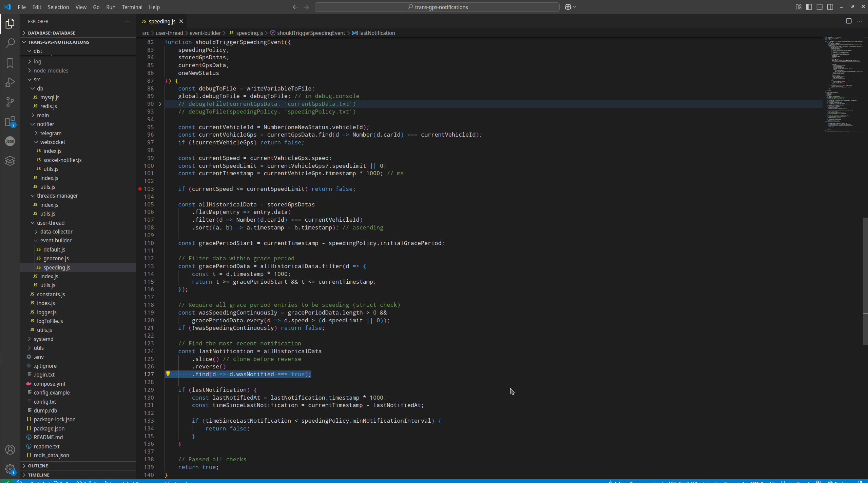Open the Run and Debug view

[10, 82]
